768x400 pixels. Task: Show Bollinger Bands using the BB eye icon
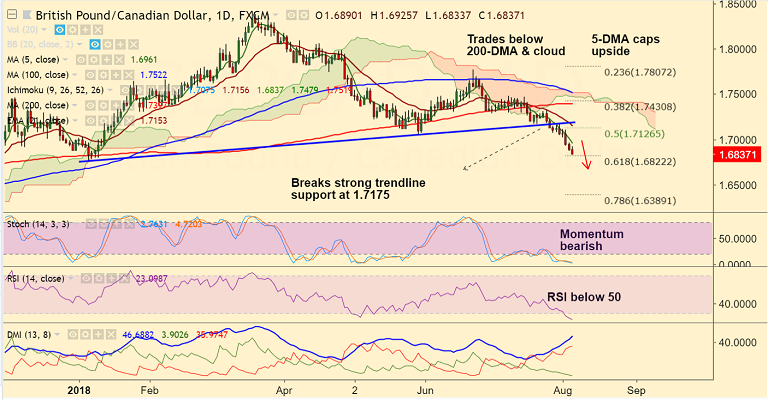click(x=95, y=45)
